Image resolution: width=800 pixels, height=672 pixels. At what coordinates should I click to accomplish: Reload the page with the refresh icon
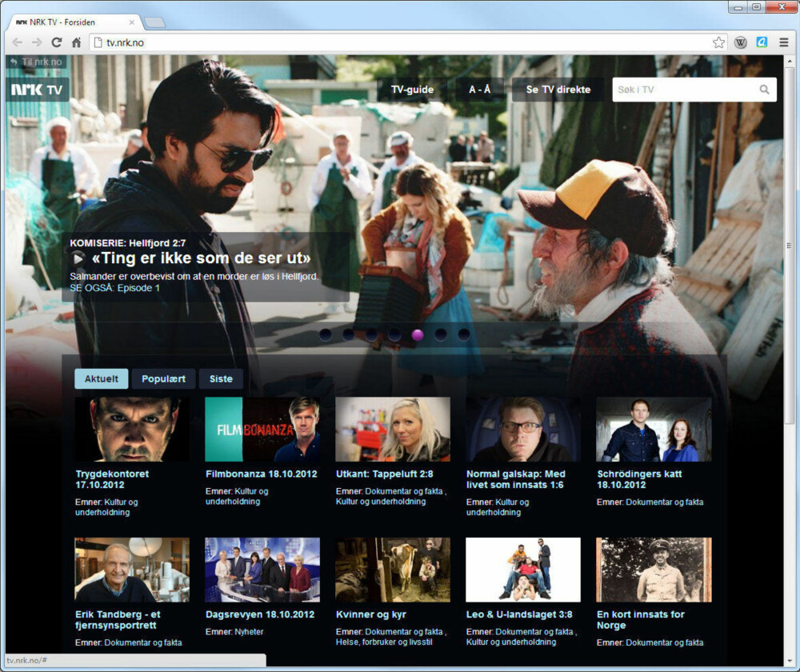click(x=57, y=42)
